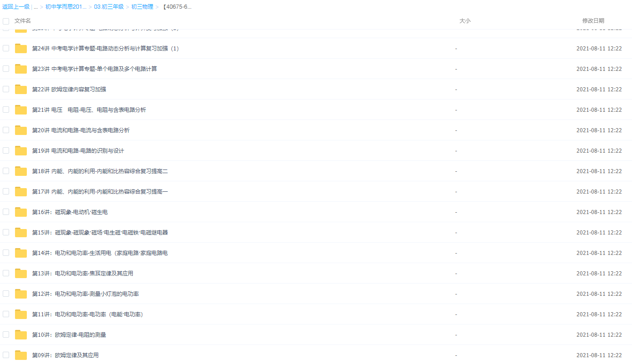This screenshot has height=364, width=632.
Task: Check the select-all checkbox in the header
Action: coord(5,21)
